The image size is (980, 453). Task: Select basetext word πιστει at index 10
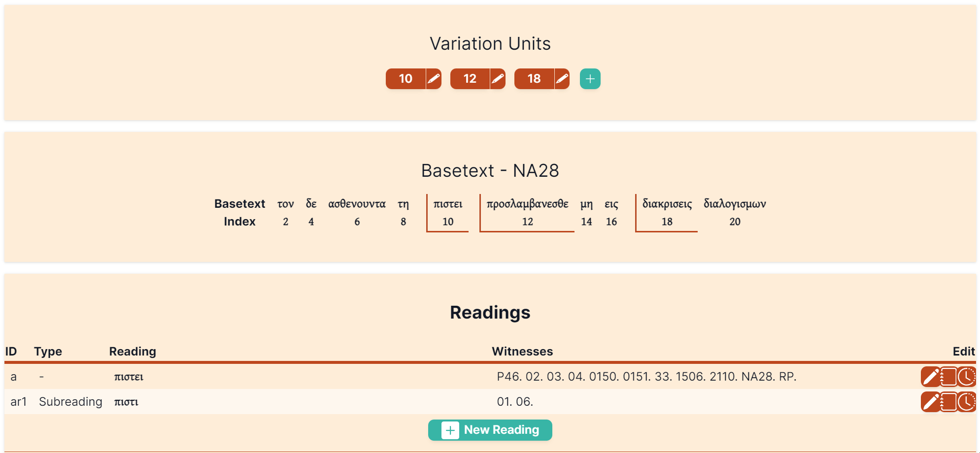tap(447, 204)
